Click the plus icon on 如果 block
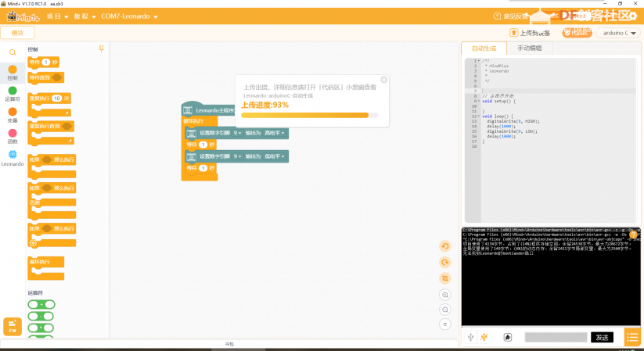 click(x=34, y=243)
